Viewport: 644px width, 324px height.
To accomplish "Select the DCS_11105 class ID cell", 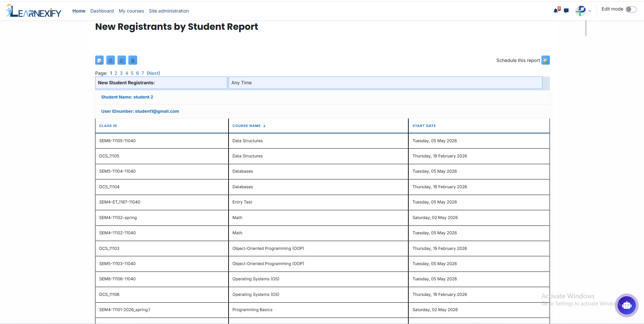I will pos(162,156).
